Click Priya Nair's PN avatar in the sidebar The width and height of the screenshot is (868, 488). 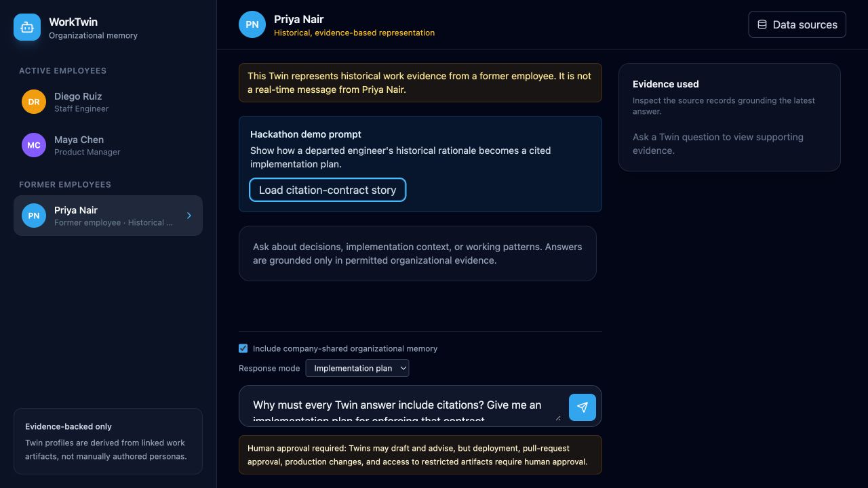click(x=34, y=216)
